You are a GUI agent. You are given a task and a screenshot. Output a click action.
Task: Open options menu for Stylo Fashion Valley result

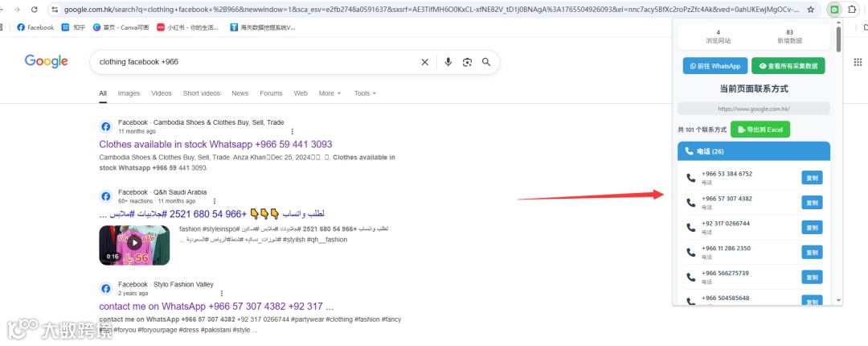222,294
